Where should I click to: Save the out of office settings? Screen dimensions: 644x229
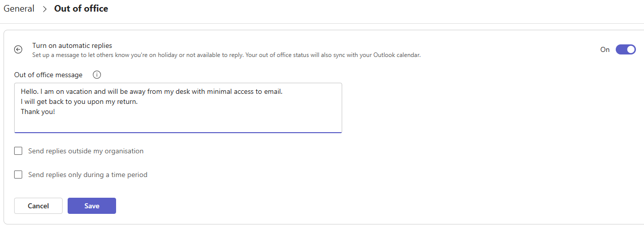click(x=92, y=206)
